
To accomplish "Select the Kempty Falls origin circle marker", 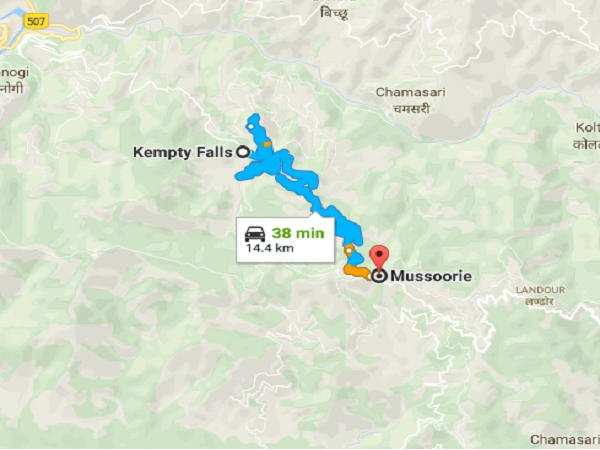I will coord(242,152).
